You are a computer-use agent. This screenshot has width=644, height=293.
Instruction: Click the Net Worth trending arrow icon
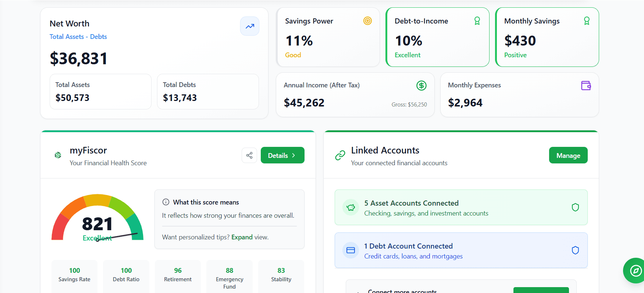point(250,26)
